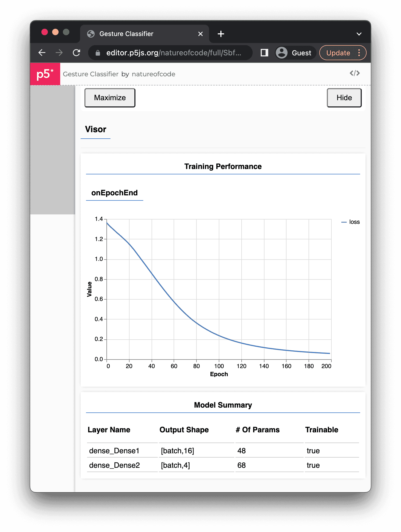This screenshot has height=532, width=401.
Task: Click the Model Summary heading
Action: [x=223, y=405]
